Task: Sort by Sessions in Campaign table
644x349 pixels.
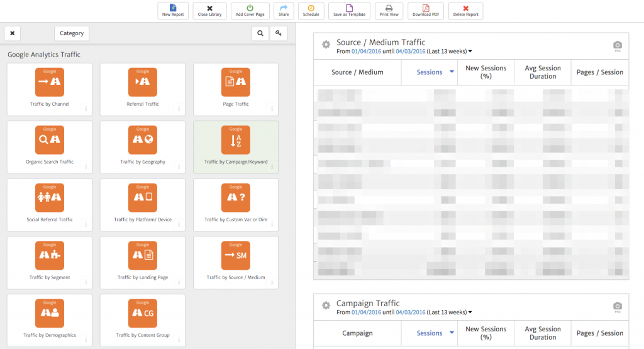Action: pyautogui.click(x=430, y=333)
